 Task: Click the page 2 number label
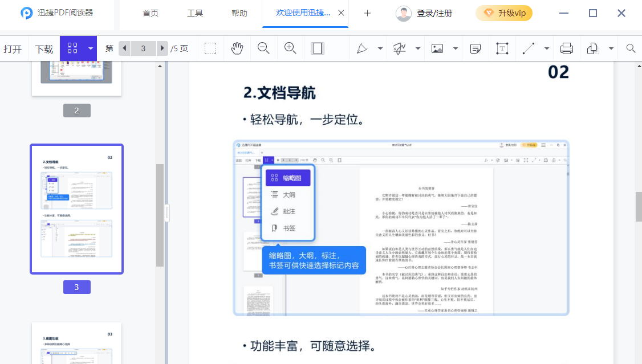pyautogui.click(x=77, y=111)
